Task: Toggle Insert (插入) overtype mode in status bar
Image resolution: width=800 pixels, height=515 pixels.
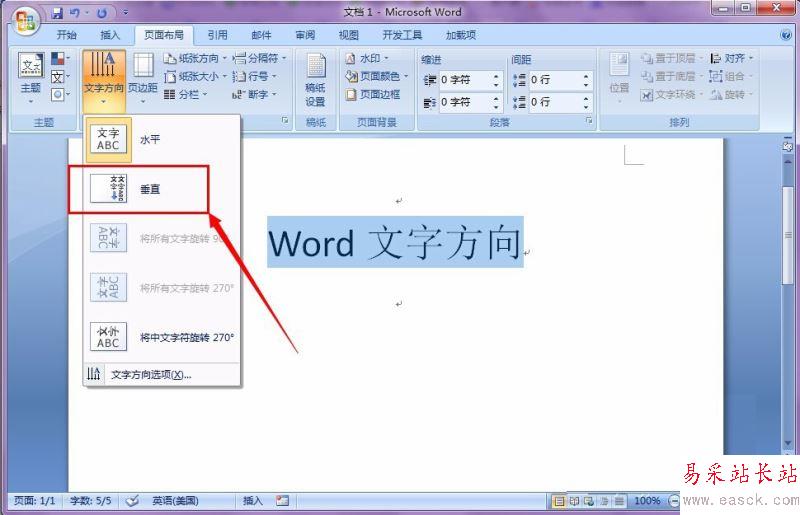Action: tap(253, 501)
